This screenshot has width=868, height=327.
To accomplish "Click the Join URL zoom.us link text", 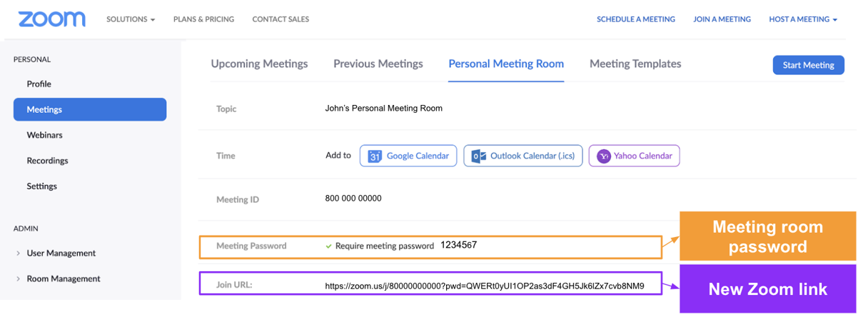I will pos(485,286).
